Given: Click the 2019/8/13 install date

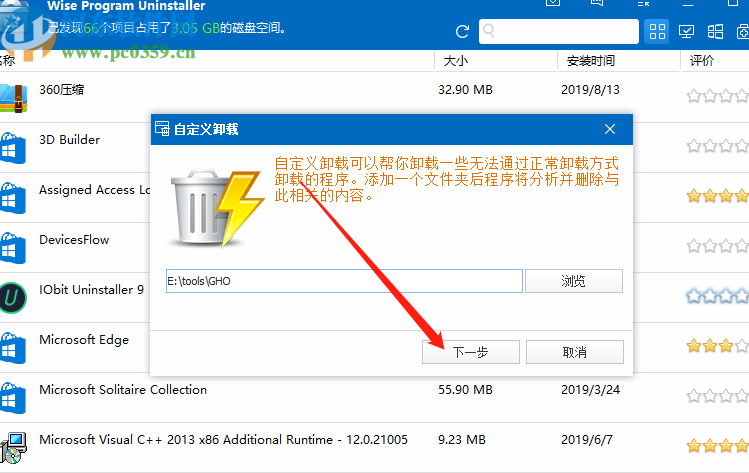Looking at the screenshot, I should pos(590,90).
